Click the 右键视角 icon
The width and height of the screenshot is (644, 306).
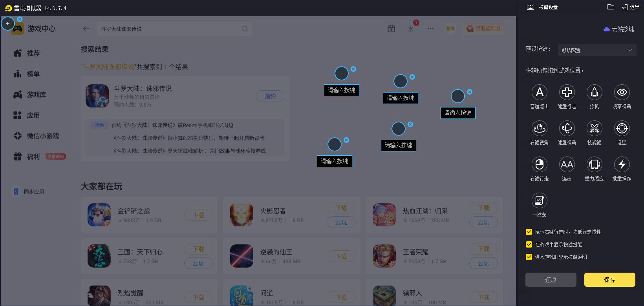(x=540, y=128)
